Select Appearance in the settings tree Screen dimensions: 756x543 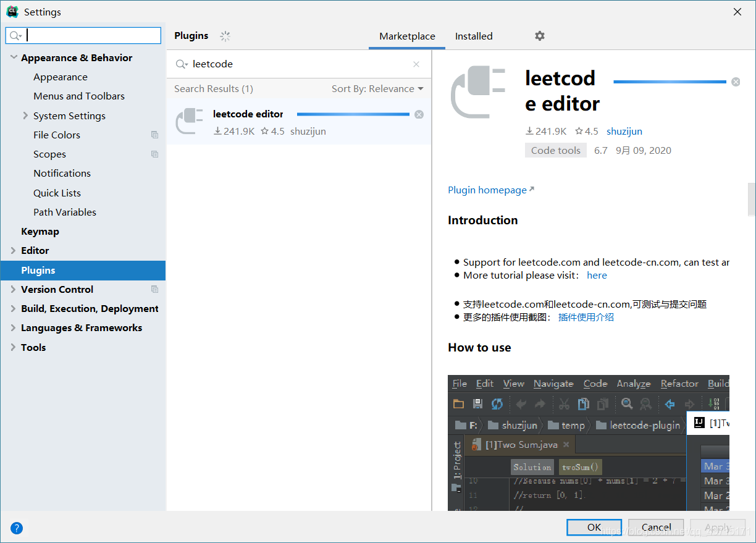[61, 77]
